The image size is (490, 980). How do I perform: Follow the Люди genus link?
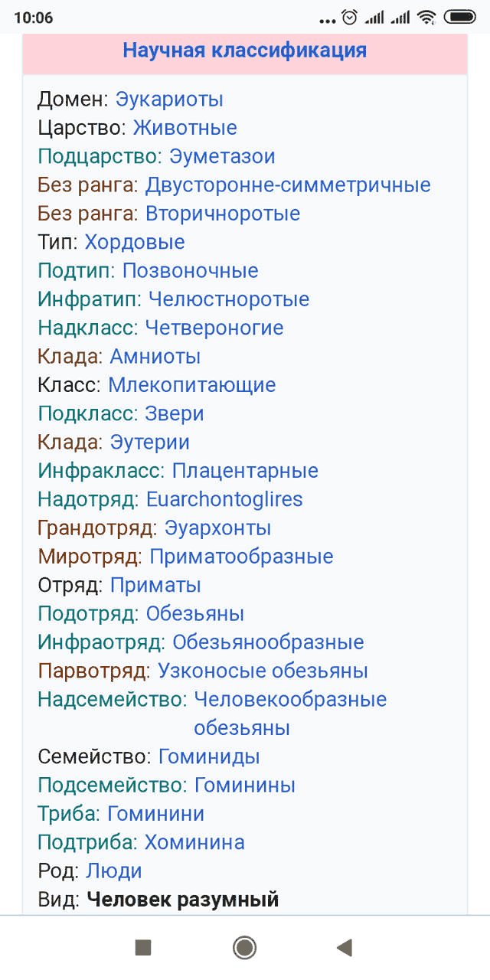click(114, 871)
